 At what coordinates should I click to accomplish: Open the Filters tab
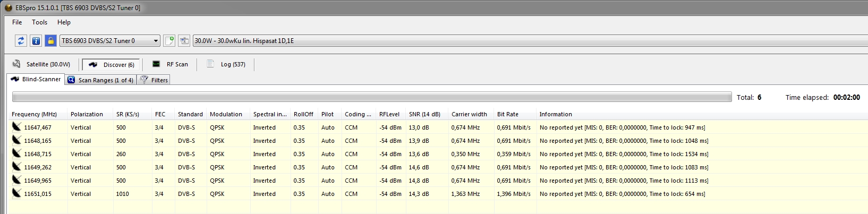[154, 80]
